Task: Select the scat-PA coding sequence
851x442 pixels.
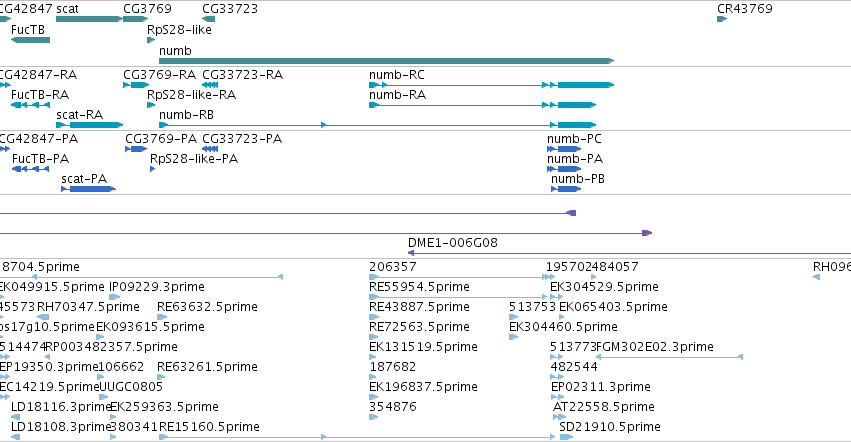Action: pyautogui.click(x=88, y=189)
